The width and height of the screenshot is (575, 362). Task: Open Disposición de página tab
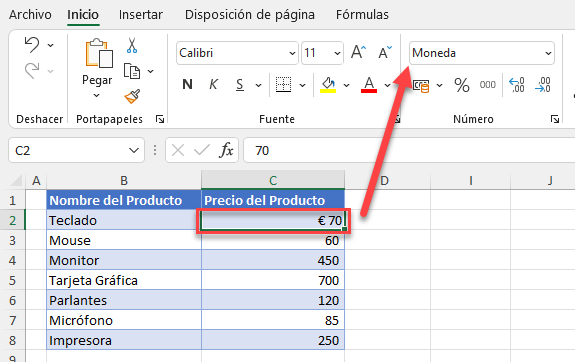click(x=250, y=15)
